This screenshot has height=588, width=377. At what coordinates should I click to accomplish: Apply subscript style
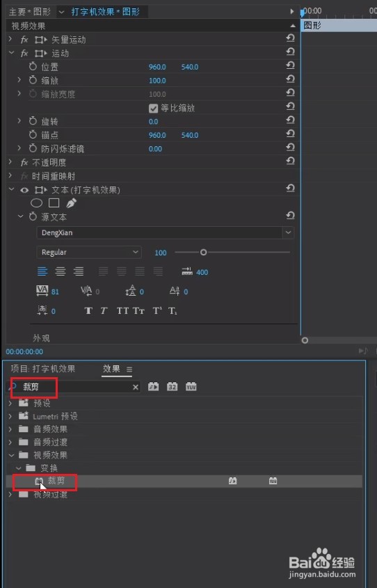(x=173, y=310)
